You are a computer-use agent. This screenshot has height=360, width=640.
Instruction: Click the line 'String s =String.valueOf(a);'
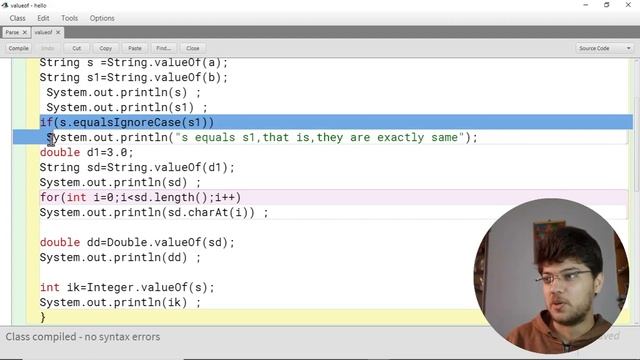[133, 63]
